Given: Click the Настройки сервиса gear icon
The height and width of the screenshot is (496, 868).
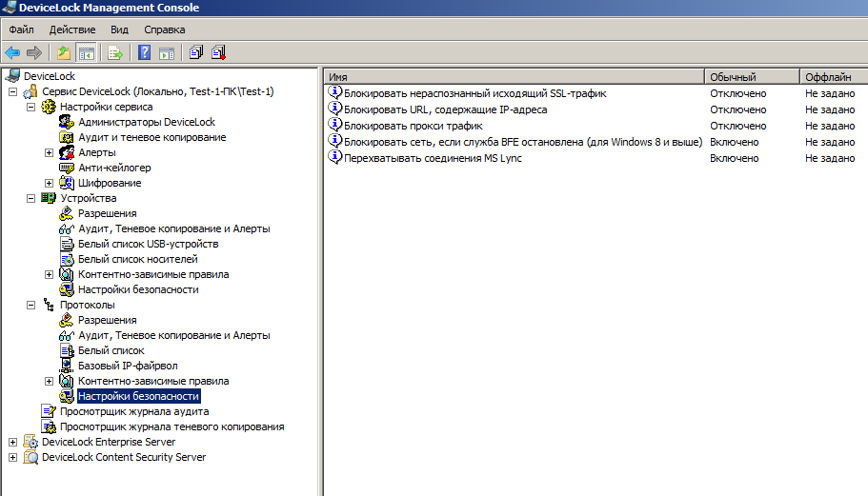Looking at the screenshot, I should pos(49,107).
